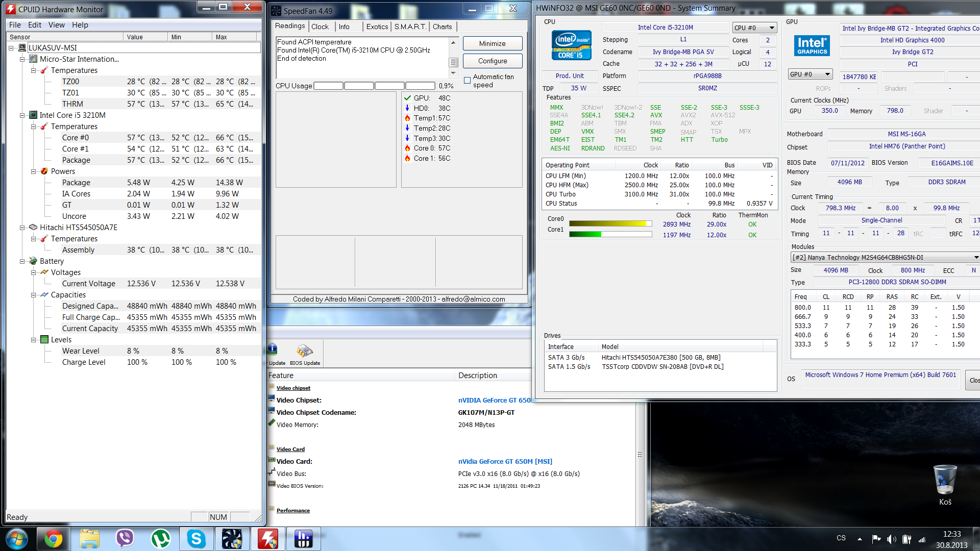Open CPU #0 selector dropdown
The height and width of the screenshot is (551, 980).
tap(754, 28)
